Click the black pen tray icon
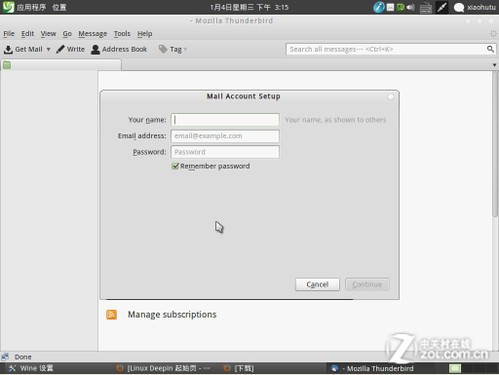Image resolution: width=499 pixels, height=375 pixels. click(x=442, y=7)
